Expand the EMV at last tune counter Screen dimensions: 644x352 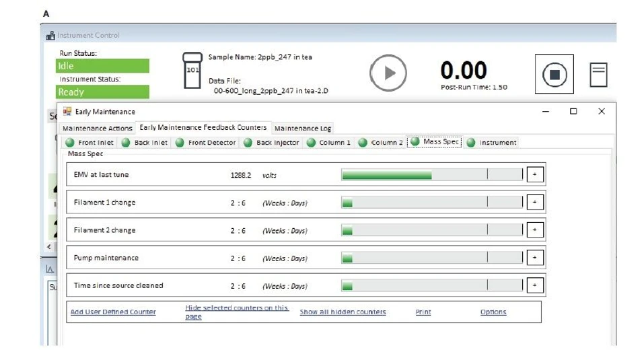535,174
